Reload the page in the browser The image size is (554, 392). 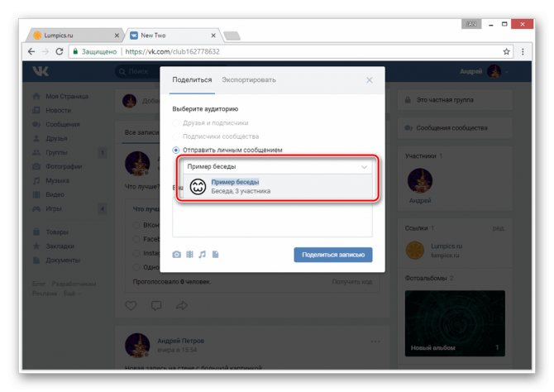(x=61, y=51)
